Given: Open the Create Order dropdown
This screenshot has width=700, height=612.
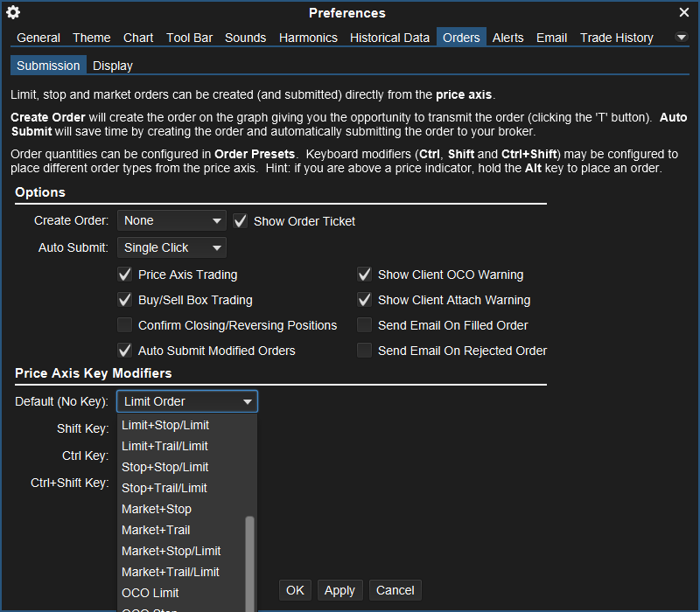Looking at the screenshot, I should pos(171,221).
